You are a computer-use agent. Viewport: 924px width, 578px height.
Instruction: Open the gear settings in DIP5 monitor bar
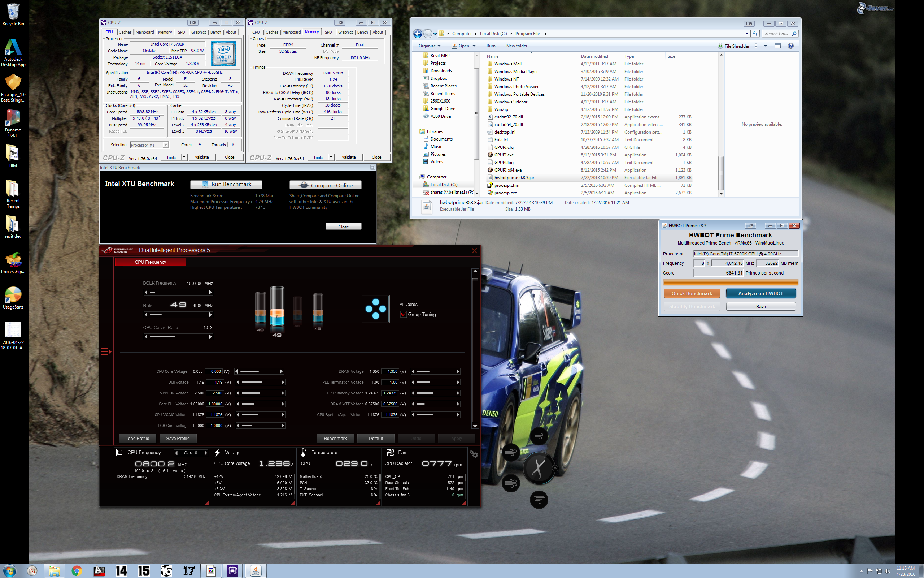[x=474, y=454]
